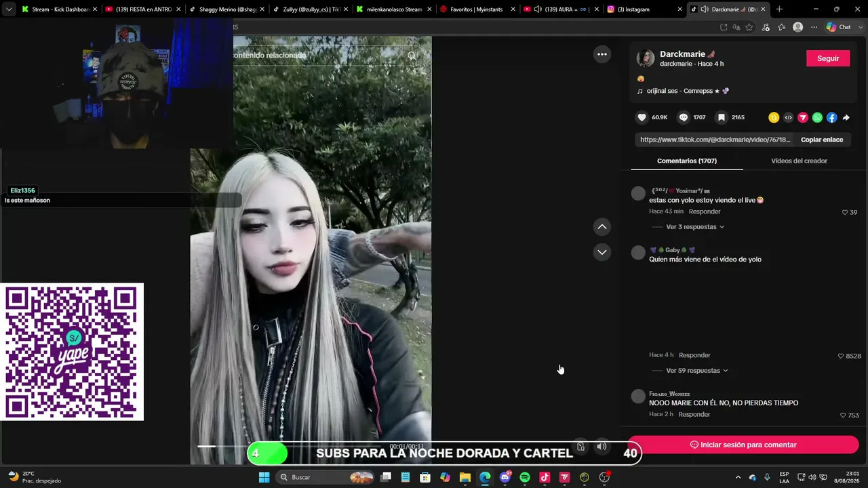
Task: Open the weather widget showing 20°C
Action: [x=34, y=477]
